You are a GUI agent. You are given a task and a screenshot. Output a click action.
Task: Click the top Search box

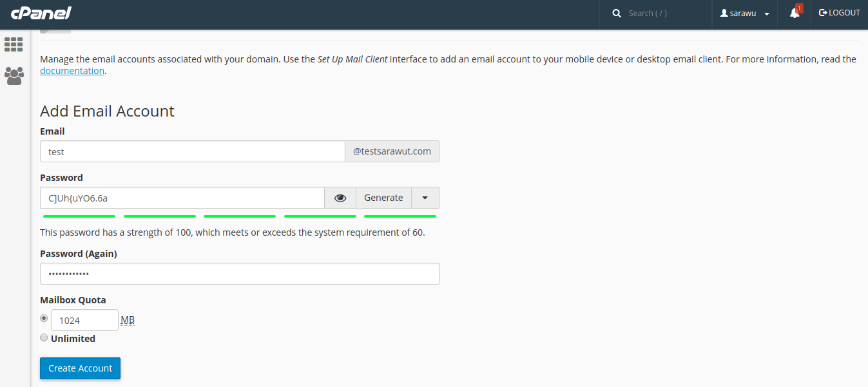coord(664,14)
